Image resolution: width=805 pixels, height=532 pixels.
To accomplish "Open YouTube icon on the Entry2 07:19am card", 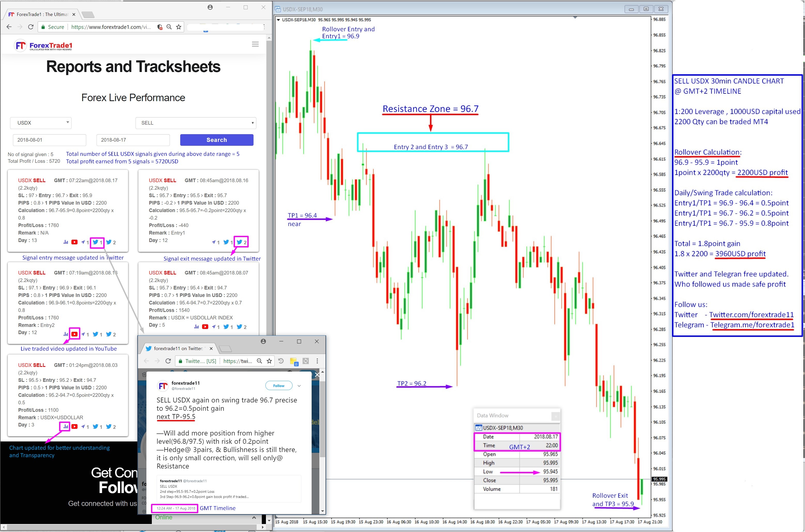I will [x=74, y=334].
